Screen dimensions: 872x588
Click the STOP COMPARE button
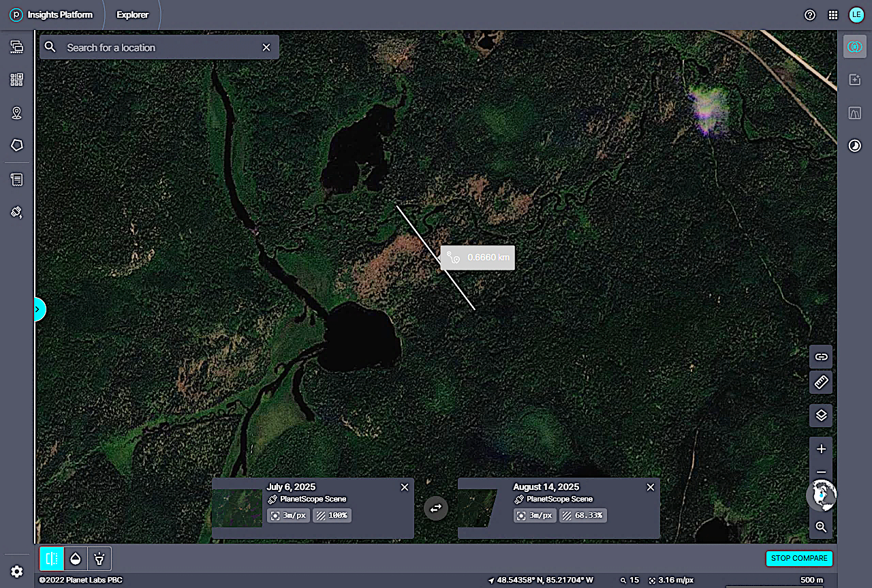point(799,558)
